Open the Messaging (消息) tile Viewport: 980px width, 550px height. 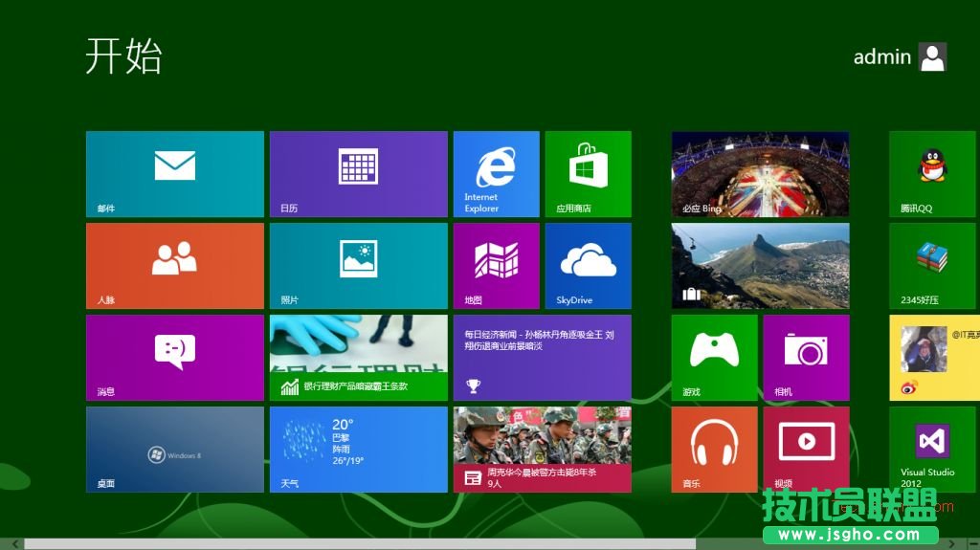click(174, 358)
